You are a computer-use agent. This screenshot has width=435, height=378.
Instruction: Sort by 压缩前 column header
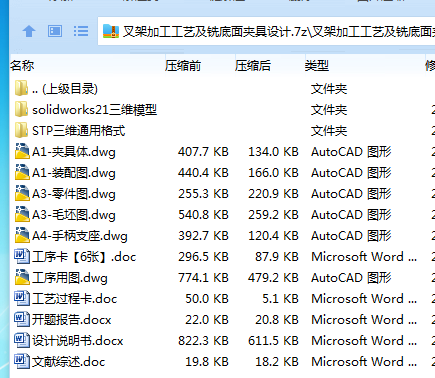[183, 66]
